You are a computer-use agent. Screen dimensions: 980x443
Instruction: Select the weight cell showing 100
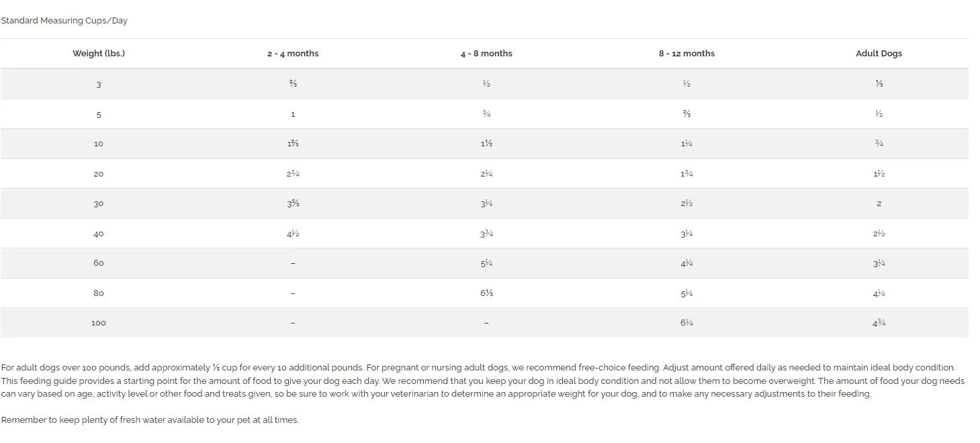(x=99, y=323)
